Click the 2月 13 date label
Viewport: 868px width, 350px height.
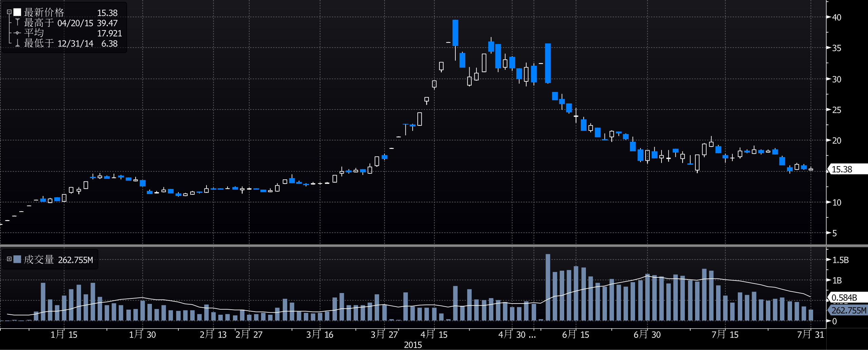click(213, 334)
